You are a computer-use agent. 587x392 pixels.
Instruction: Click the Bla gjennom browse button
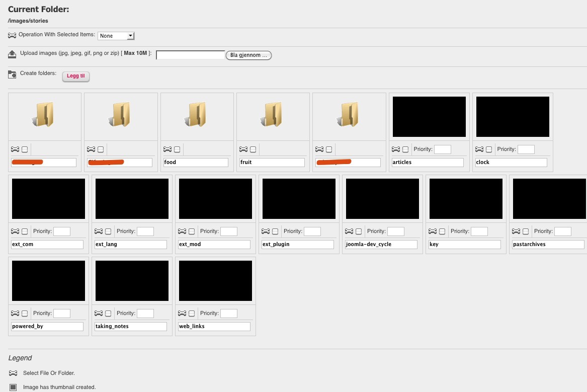248,55
